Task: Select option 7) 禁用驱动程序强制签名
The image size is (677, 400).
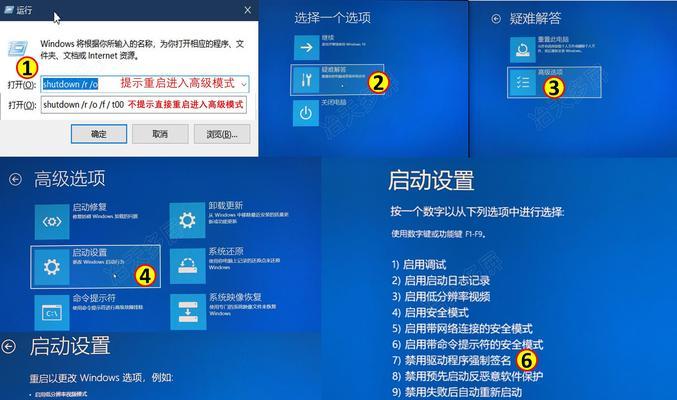Action: tap(452, 360)
